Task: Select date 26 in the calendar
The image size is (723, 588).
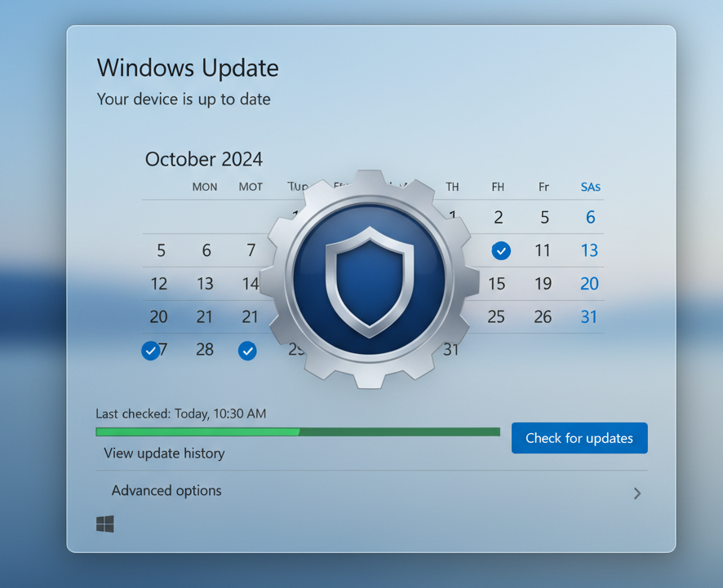Action: 543,316
